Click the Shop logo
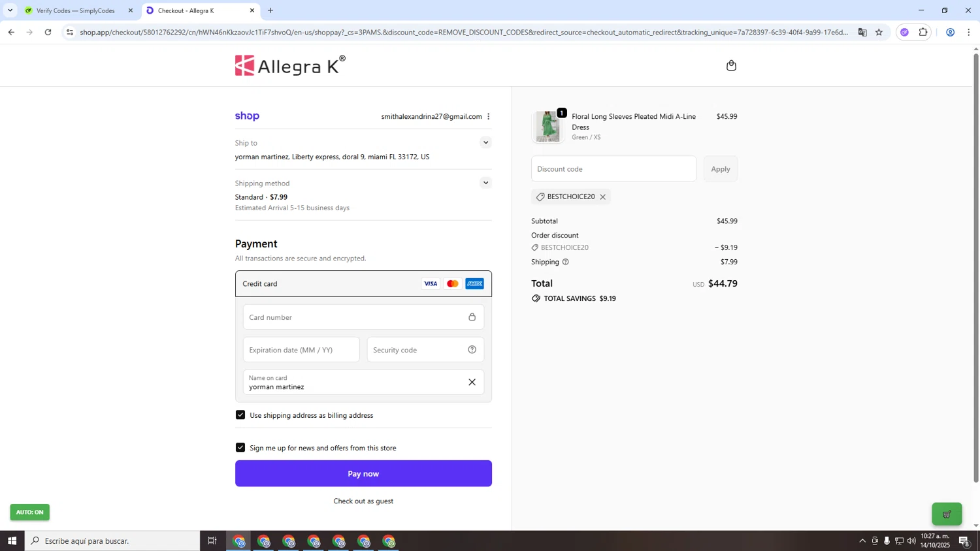Screen dimensions: 980x551 click(247, 116)
